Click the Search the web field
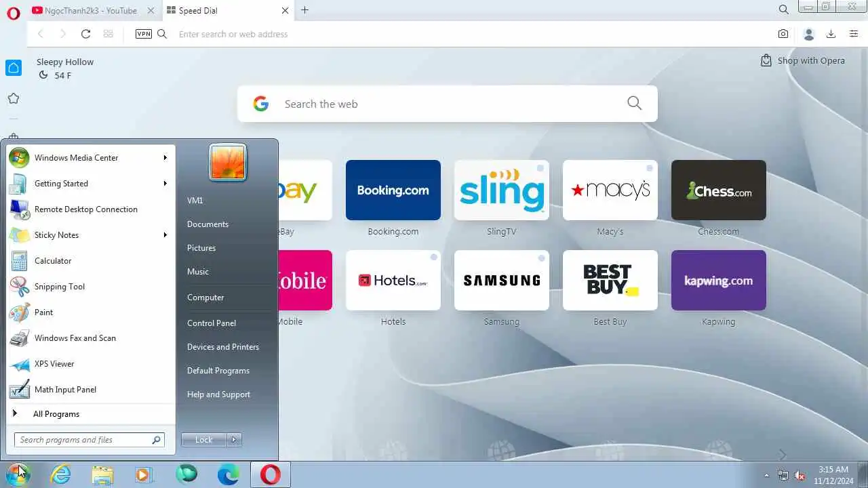The image size is (868, 488). (448, 104)
